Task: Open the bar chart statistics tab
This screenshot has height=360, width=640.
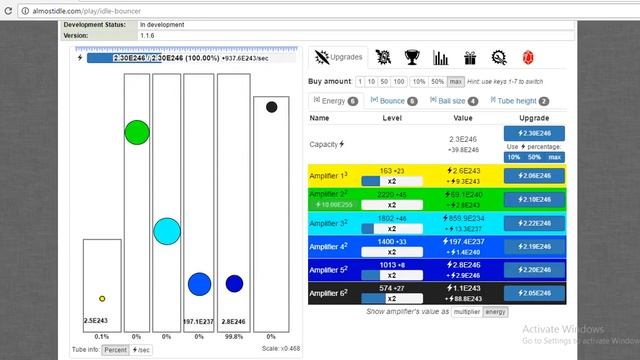Action: point(440,58)
